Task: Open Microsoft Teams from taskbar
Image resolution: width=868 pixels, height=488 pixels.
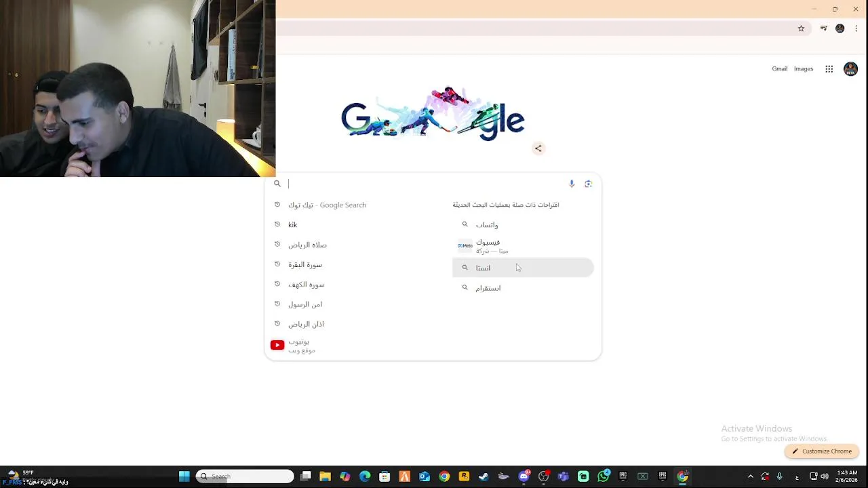Action: click(x=564, y=476)
